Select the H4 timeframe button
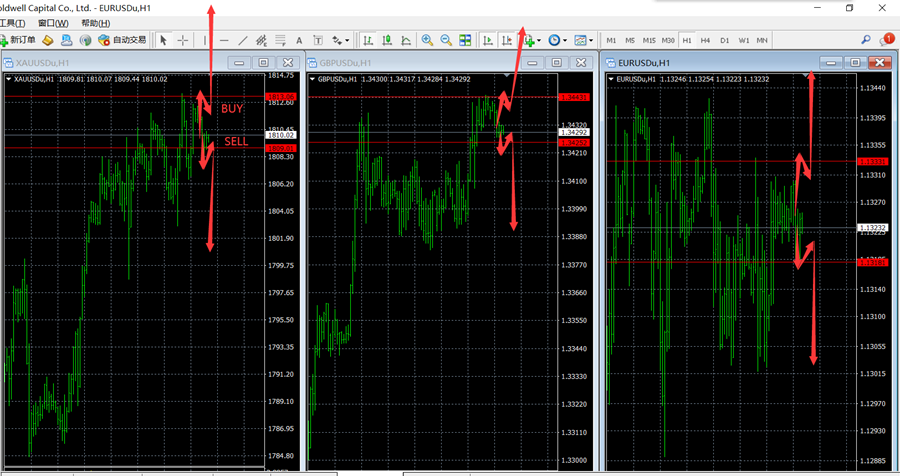This screenshot has width=900, height=476. [x=705, y=40]
